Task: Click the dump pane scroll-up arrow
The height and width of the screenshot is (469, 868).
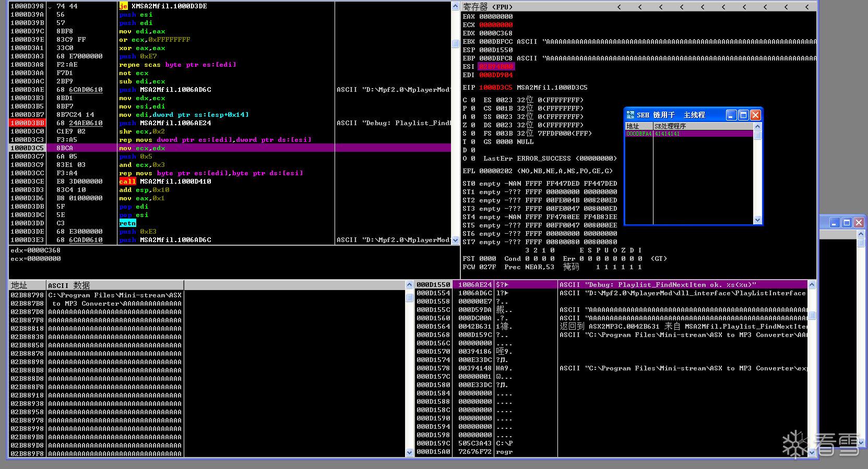Action: 410,285
